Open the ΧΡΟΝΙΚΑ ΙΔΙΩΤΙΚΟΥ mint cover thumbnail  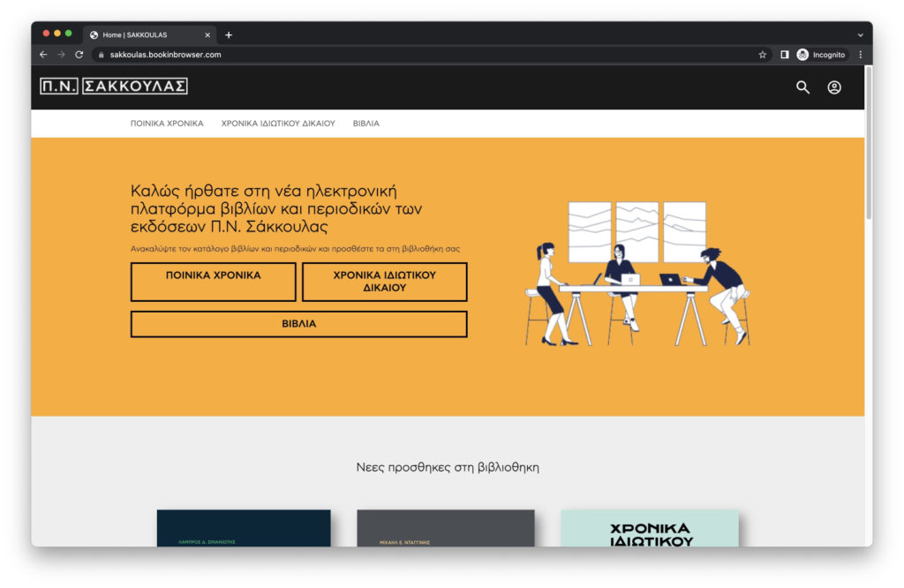click(650, 528)
